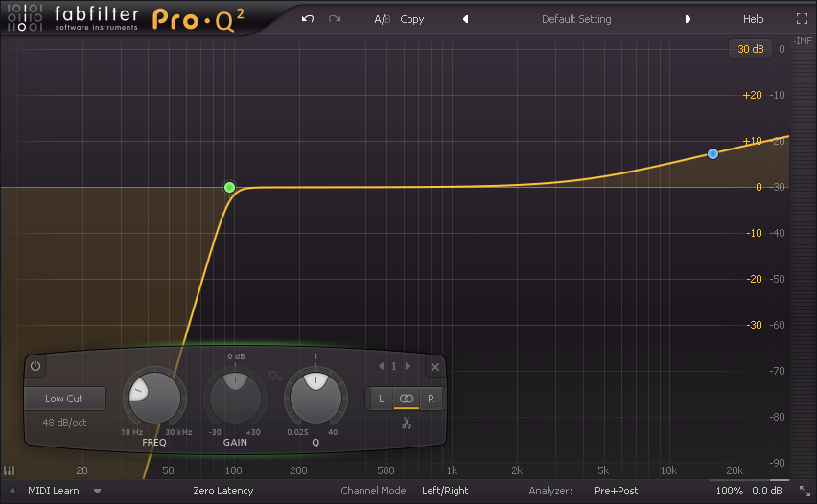Toggle the piano keyboard display icon
The image size is (817, 504).
[x=9, y=470]
